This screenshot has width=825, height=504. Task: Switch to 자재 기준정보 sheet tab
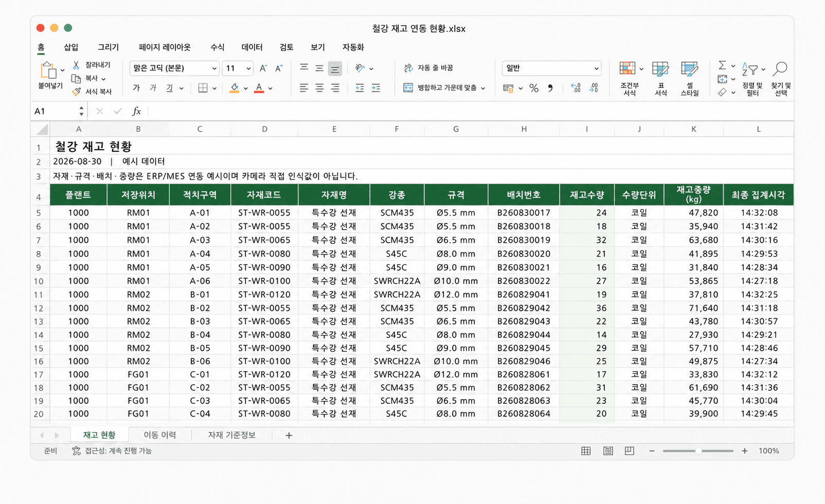tap(231, 435)
